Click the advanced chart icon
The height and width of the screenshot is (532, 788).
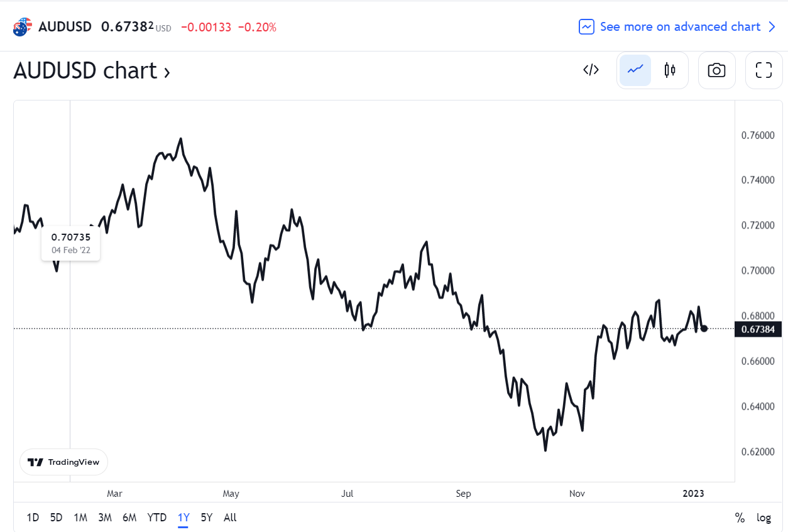click(586, 27)
